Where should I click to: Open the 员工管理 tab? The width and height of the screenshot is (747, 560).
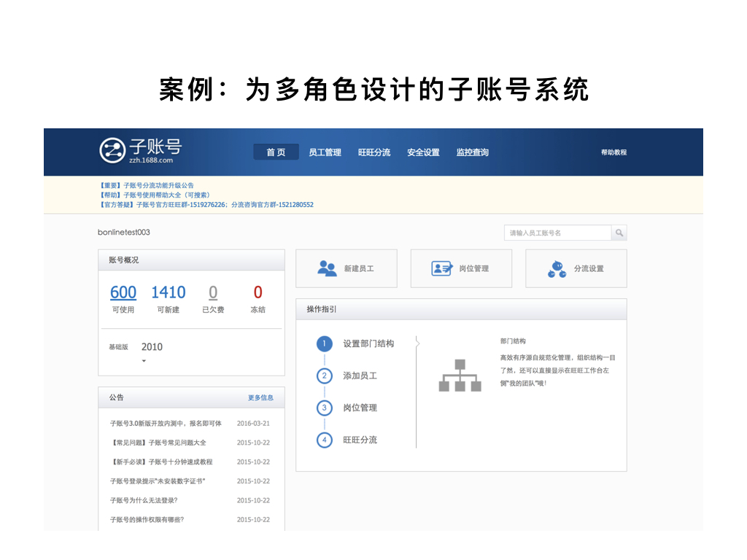(x=325, y=152)
